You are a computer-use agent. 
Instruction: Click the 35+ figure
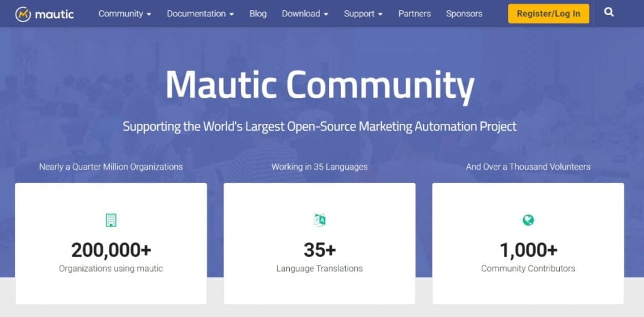pos(319,250)
